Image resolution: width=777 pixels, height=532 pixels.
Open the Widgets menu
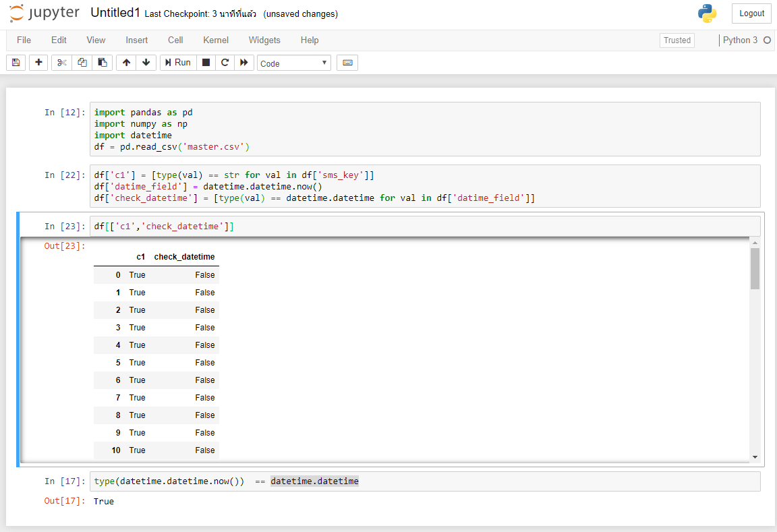[x=264, y=40]
